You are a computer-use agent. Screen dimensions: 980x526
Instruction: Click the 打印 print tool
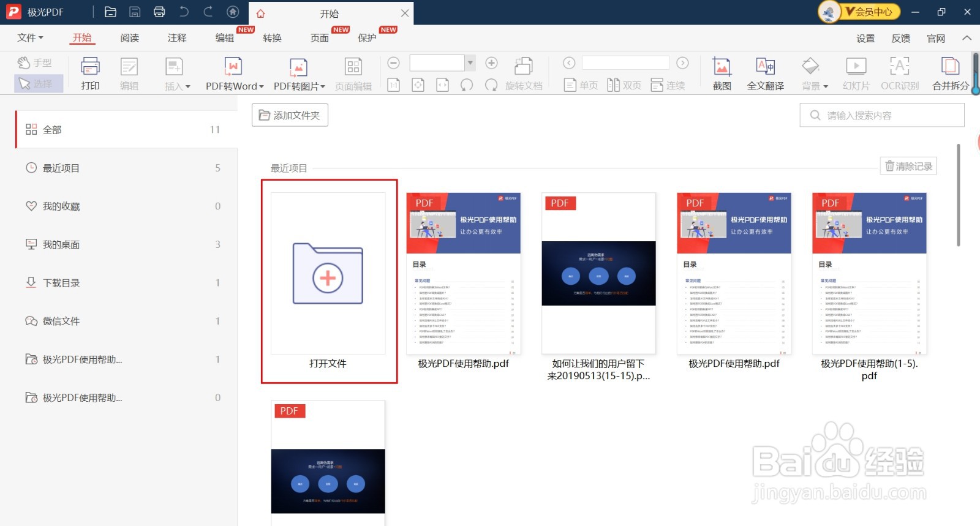pyautogui.click(x=90, y=73)
